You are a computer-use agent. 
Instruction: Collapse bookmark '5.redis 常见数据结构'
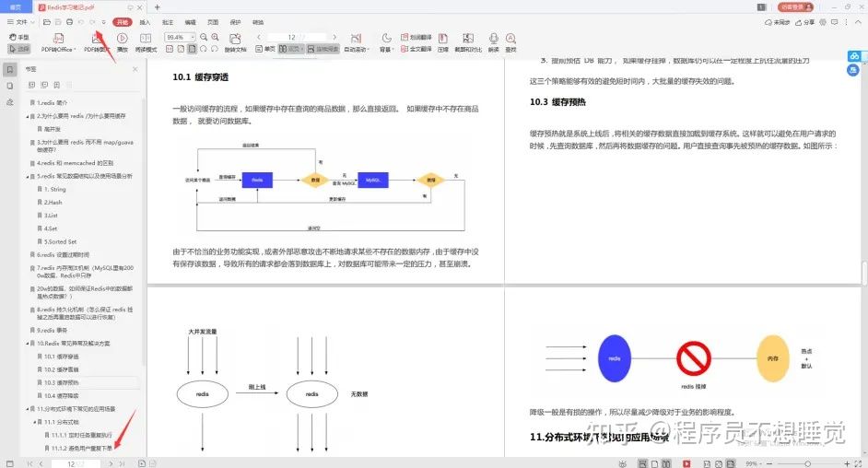pos(27,177)
